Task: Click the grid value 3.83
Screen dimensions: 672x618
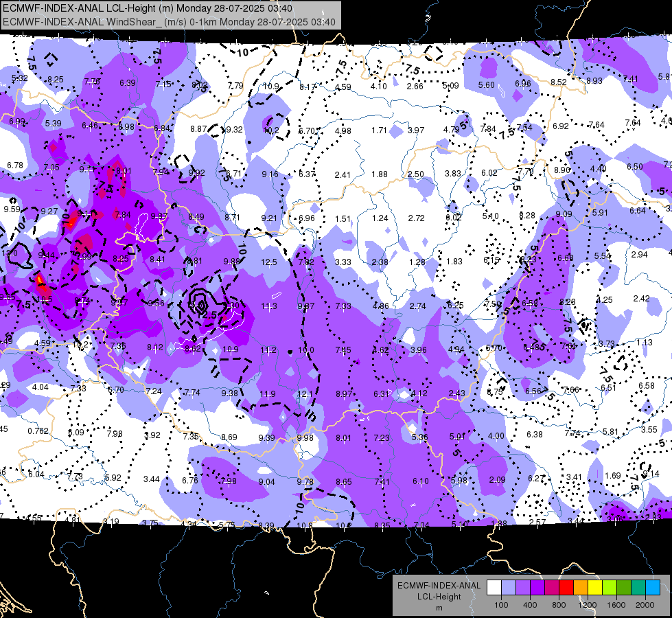Action: click(x=452, y=173)
